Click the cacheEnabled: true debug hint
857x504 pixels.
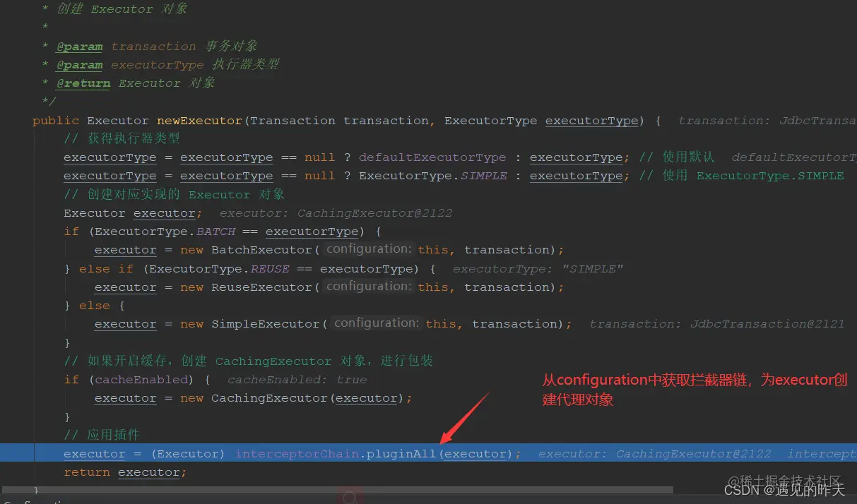[297, 380]
